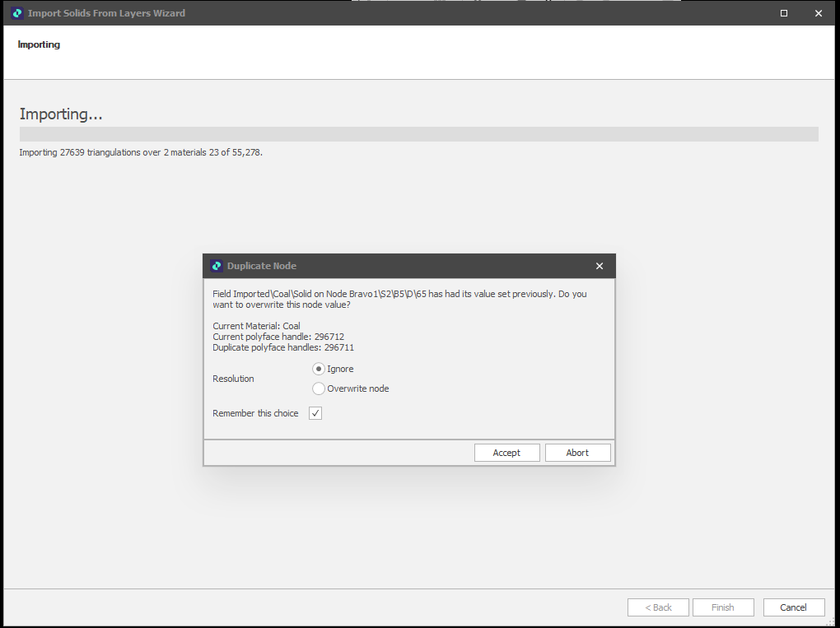The image size is (840, 628).
Task: Click the Importing step label
Action: [x=39, y=44]
